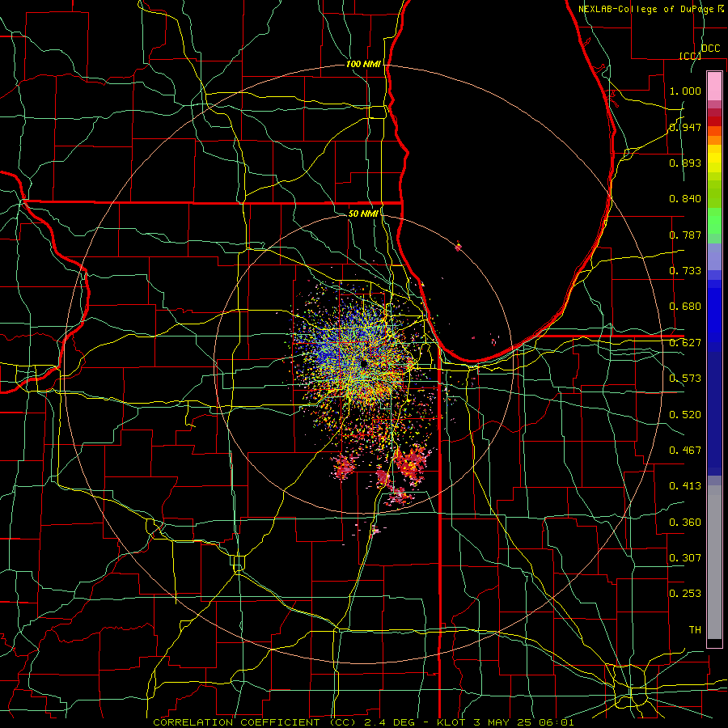Image resolution: width=728 pixels, height=728 pixels.
Task: Select the 0.413 legend value
Action: coord(685,486)
